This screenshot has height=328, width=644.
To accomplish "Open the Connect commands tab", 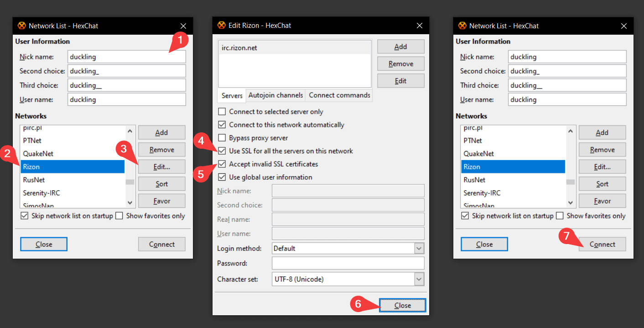I will click(x=339, y=95).
